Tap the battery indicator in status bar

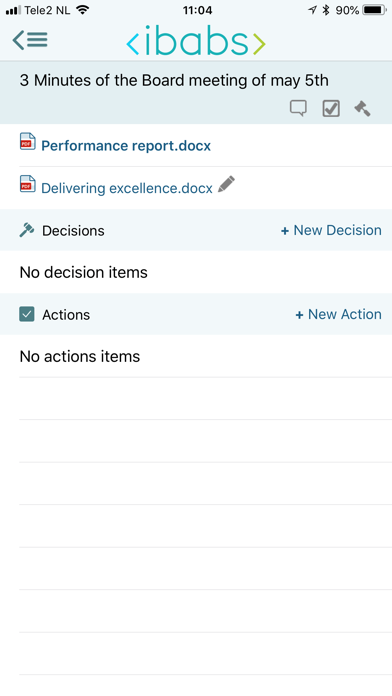tap(374, 10)
